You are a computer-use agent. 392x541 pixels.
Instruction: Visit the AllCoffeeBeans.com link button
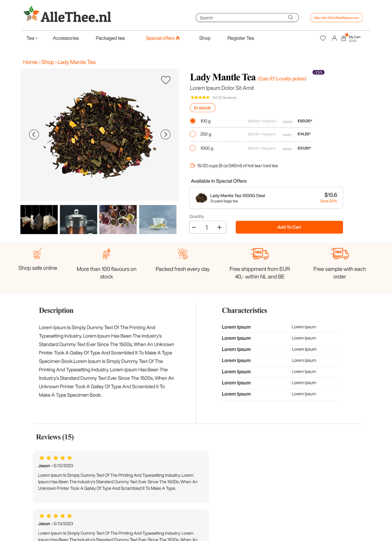tap(336, 18)
